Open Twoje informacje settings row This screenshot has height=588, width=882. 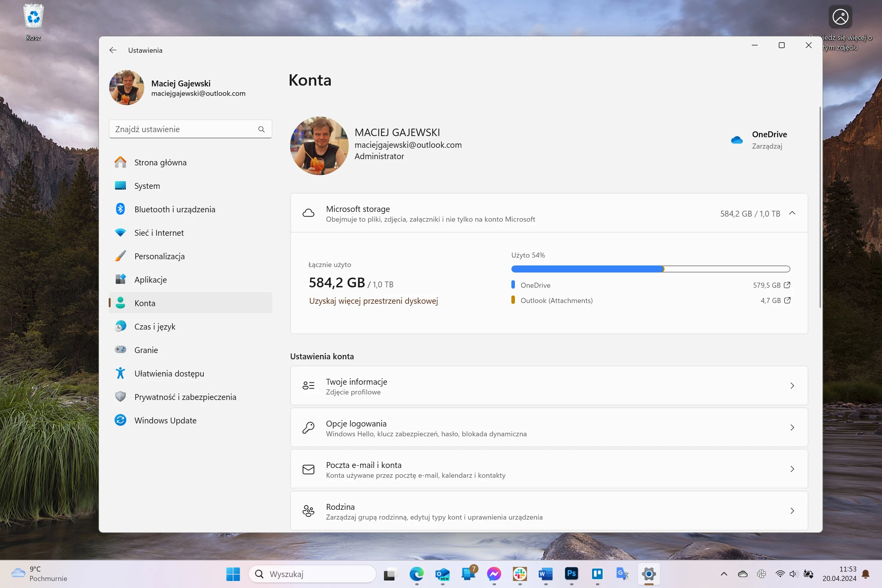coord(549,386)
